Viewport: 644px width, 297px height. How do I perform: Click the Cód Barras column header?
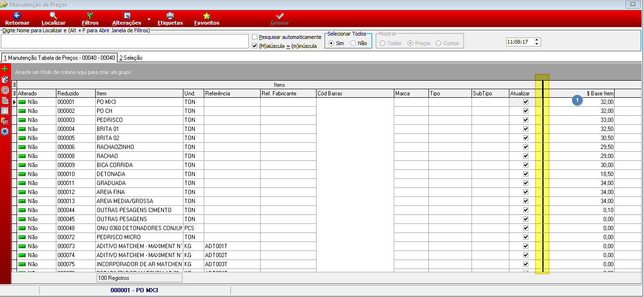pos(355,93)
